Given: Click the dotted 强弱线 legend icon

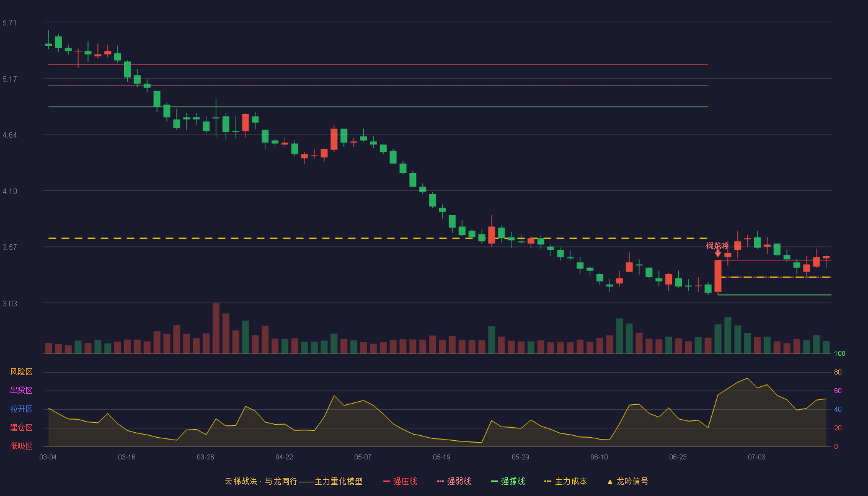Looking at the screenshot, I should point(440,481).
